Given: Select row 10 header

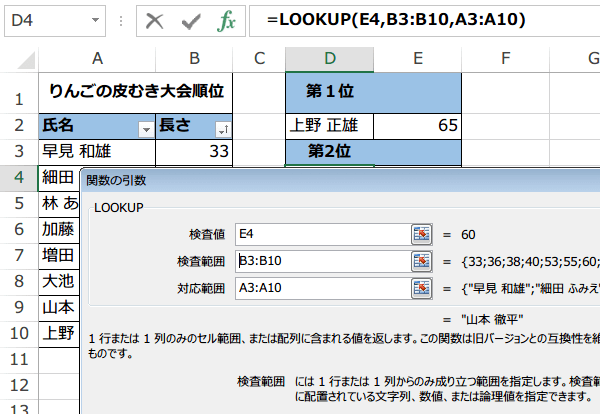Looking at the screenshot, I should (19, 334).
